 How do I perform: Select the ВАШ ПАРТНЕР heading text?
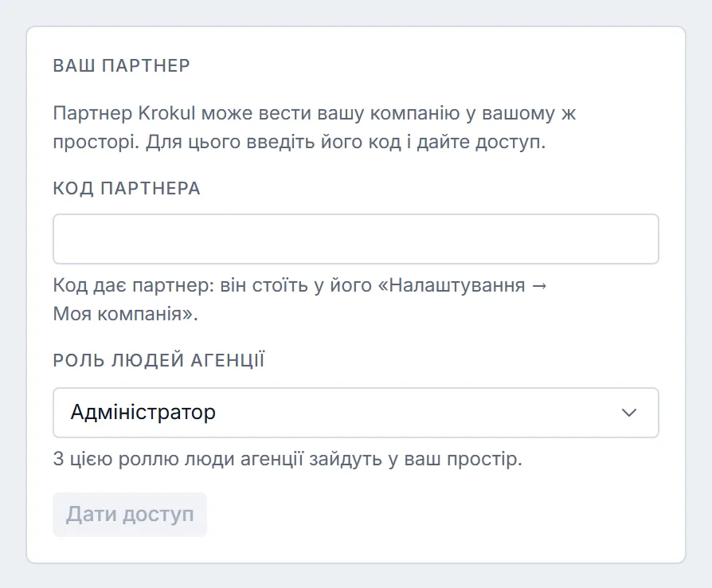[121, 65]
